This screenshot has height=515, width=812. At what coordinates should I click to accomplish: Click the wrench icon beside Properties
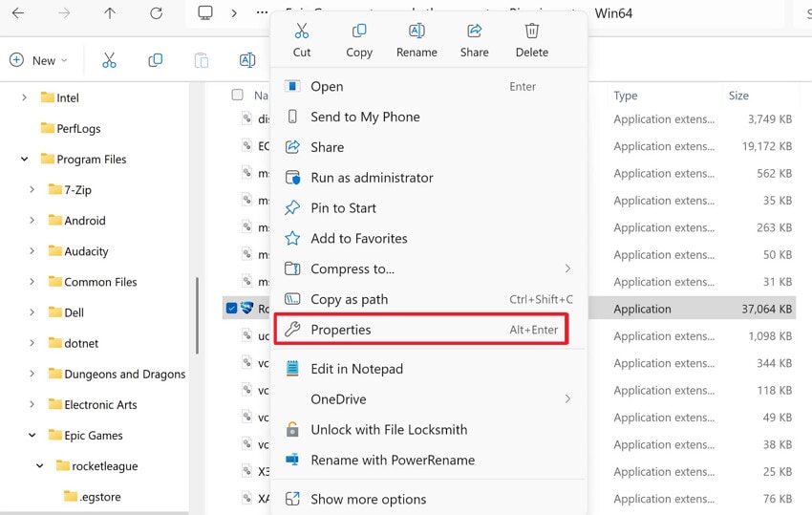click(292, 329)
